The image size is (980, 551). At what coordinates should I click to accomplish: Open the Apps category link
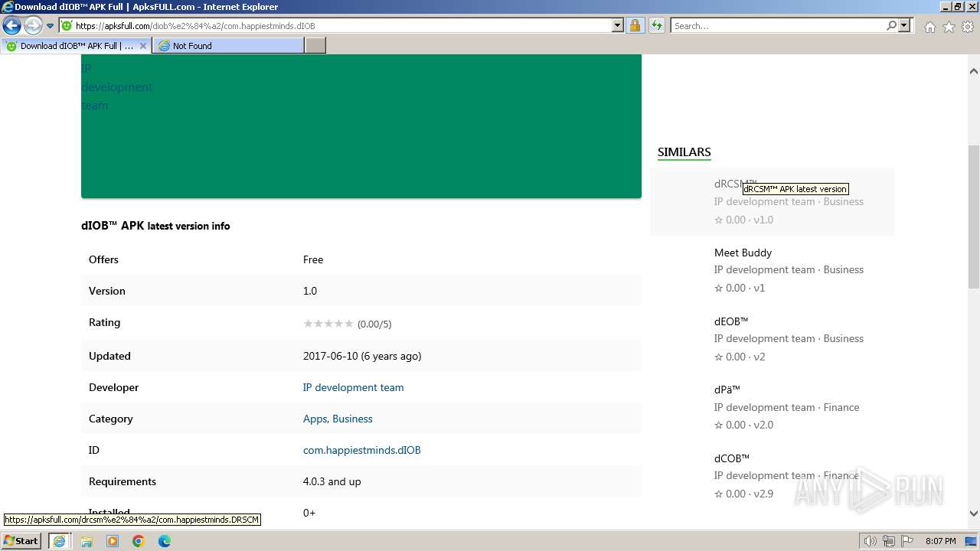click(315, 419)
